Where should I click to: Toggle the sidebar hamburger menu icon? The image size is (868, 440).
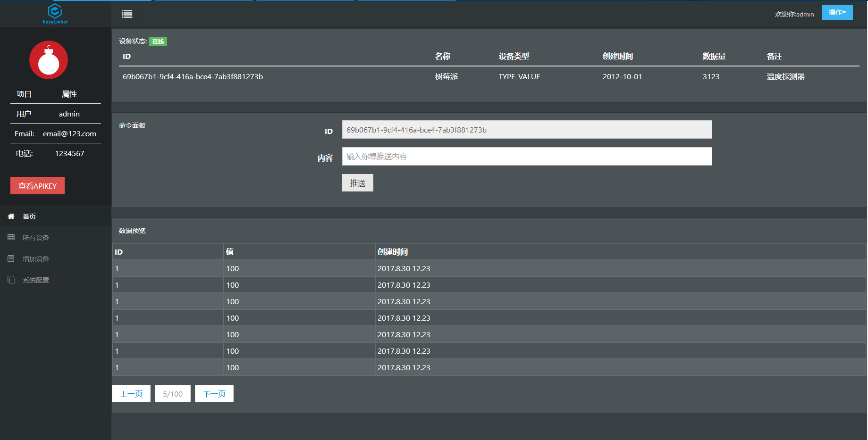127,14
